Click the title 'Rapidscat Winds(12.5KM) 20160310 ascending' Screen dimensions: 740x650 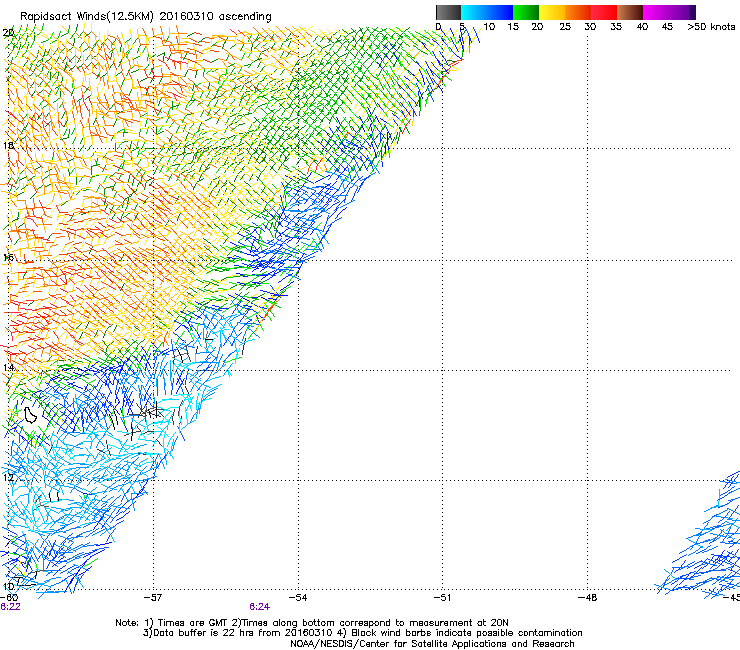(146, 17)
